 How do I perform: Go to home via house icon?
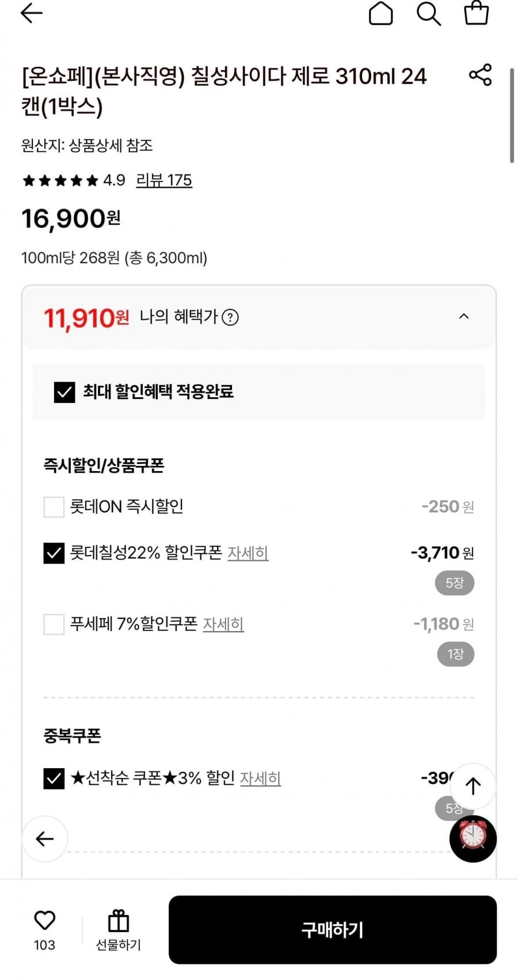coord(380,13)
